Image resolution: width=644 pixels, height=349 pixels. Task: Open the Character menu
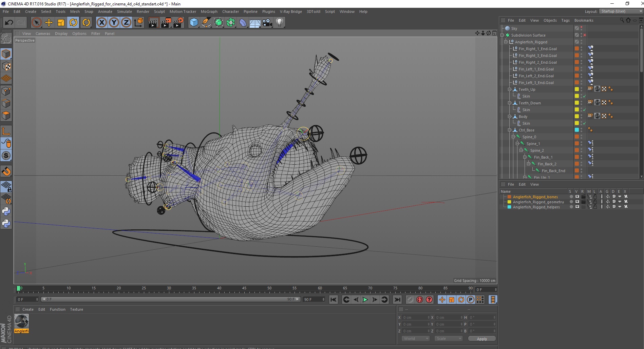(230, 12)
